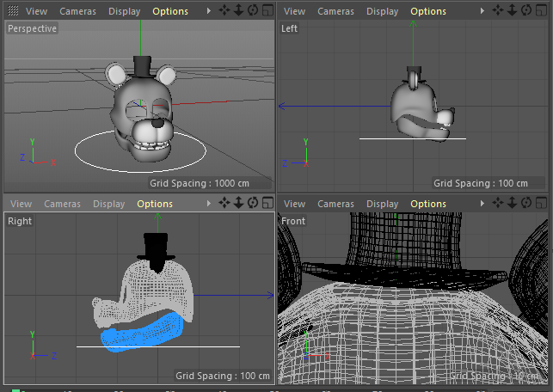Click Grid Spacing 100 cm in Left viewport
The image size is (553, 392).
click(x=481, y=183)
